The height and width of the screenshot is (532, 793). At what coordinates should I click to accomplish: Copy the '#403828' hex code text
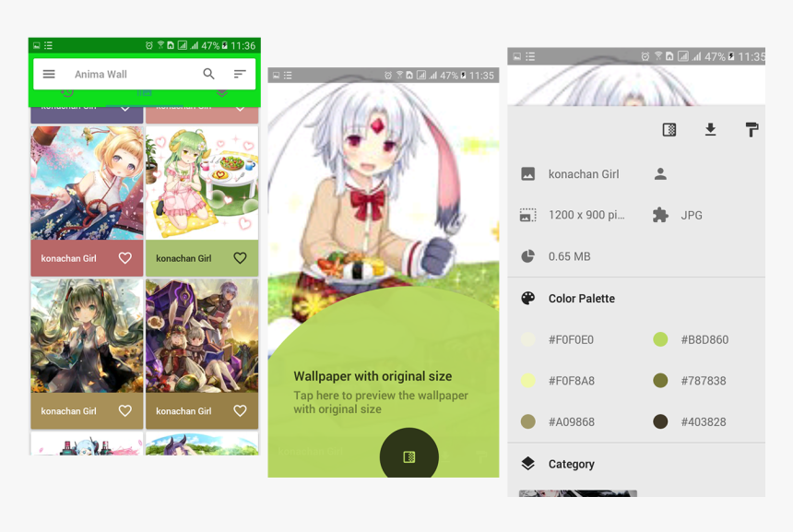[x=704, y=421]
